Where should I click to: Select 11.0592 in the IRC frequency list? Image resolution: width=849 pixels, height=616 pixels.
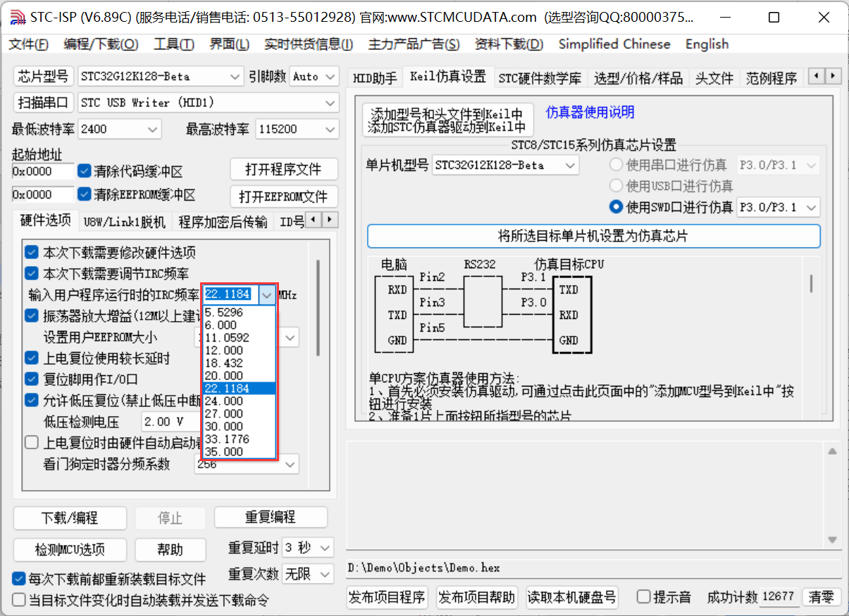point(240,338)
